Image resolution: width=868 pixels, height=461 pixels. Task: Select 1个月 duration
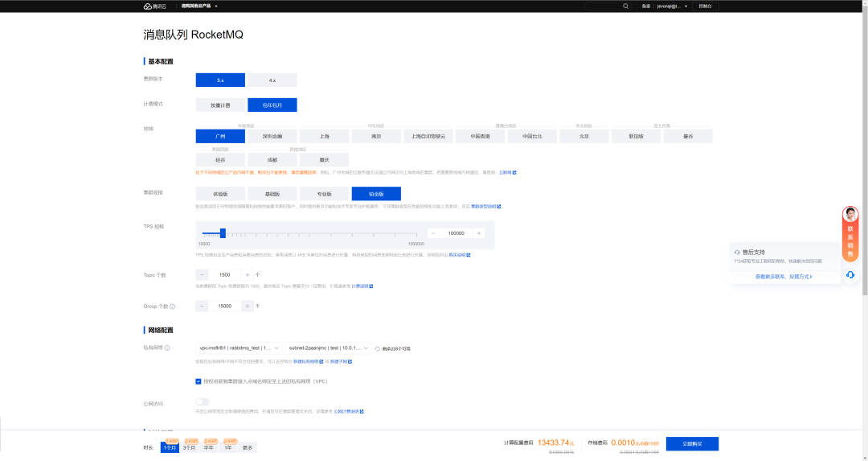170,447
